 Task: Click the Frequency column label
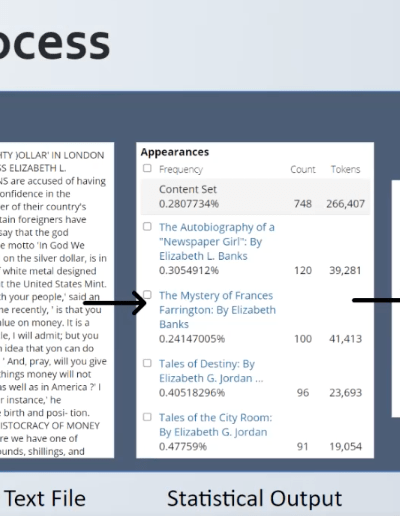point(181,170)
